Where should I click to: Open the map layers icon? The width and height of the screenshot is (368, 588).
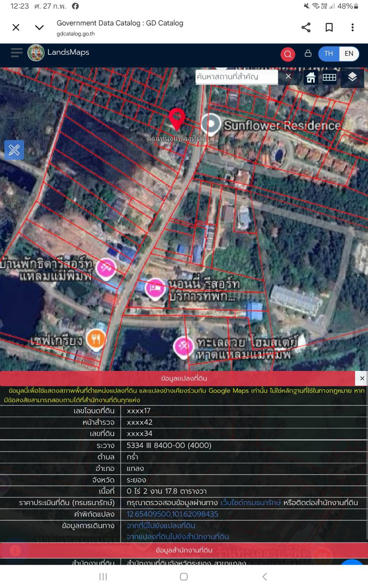pos(352,77)
